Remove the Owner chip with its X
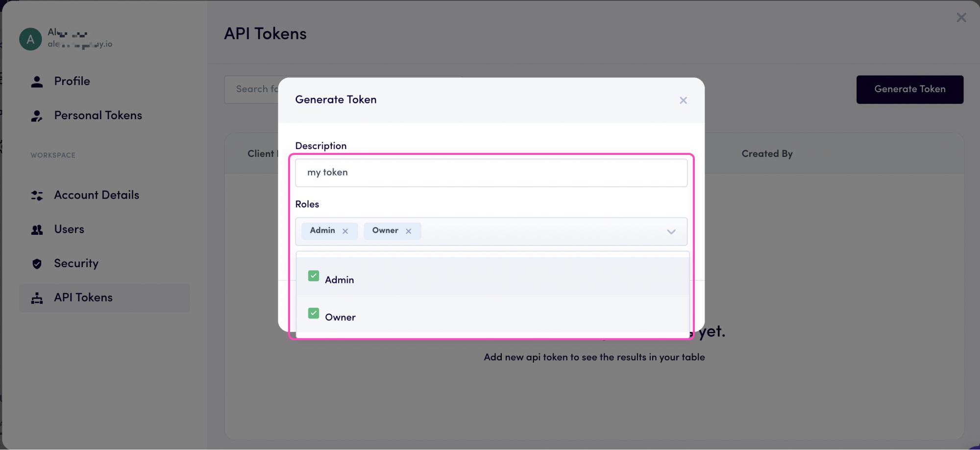Image resolution: width=980 pixels, height=450 pixels. 409,230
